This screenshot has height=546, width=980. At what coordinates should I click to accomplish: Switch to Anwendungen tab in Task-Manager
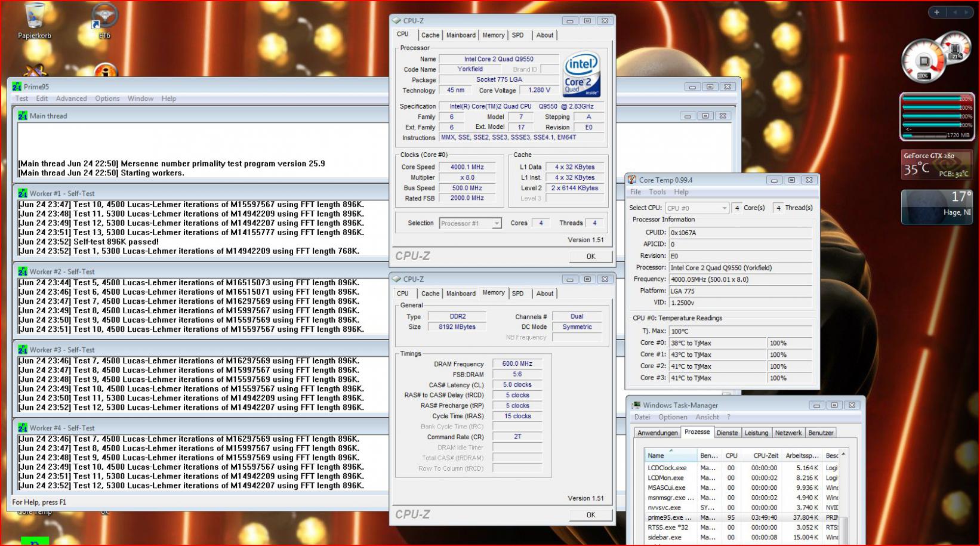click(x=658, y=433)
